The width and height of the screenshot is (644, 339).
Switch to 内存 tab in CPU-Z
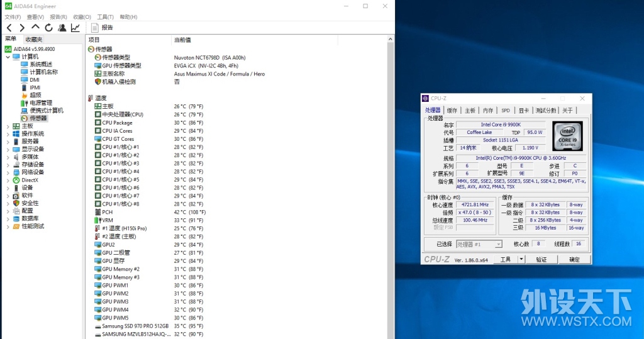click(488, 111)
